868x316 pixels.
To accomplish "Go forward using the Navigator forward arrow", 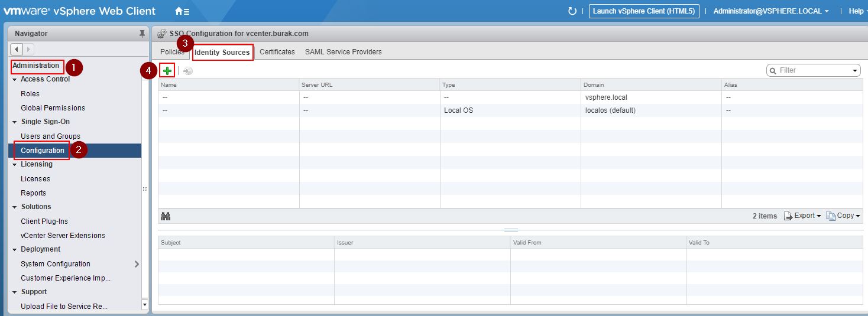I will click(x=28, y=49).
